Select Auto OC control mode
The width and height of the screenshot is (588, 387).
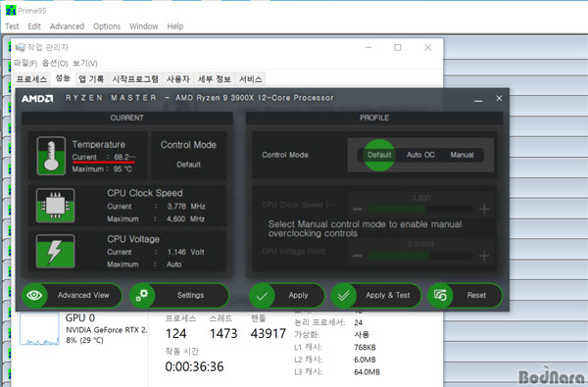point(420,155)
